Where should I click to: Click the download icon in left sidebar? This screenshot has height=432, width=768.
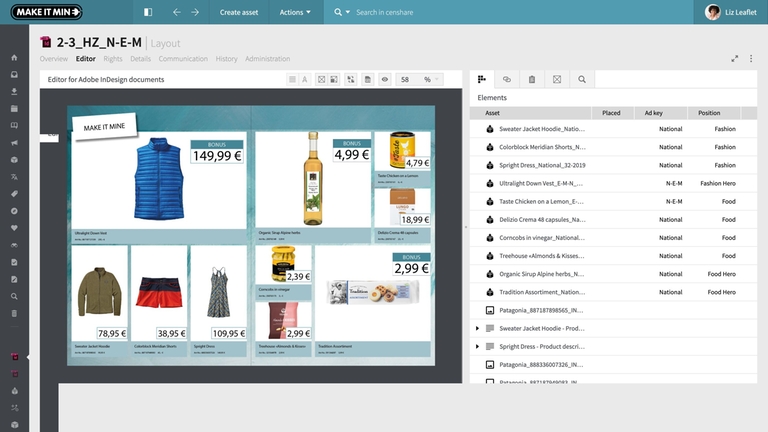tap(14, 92)
